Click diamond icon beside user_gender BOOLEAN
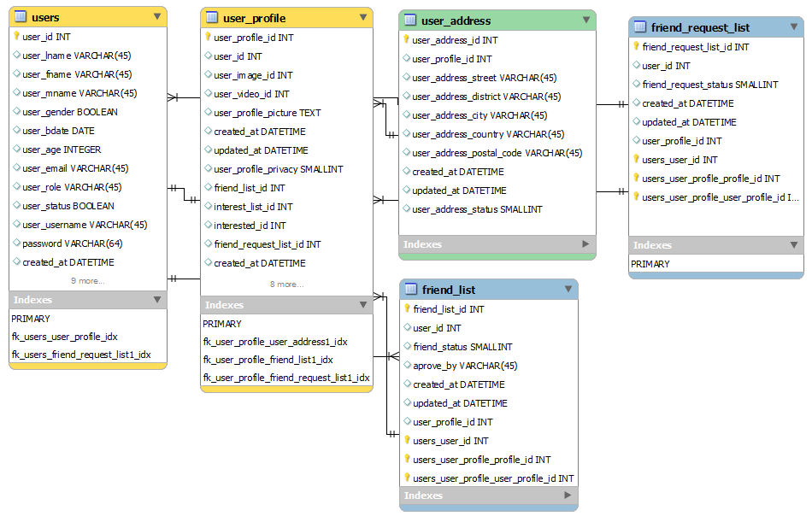The width and height of the screenshot is (812, 522). click(x=16, y=111)
